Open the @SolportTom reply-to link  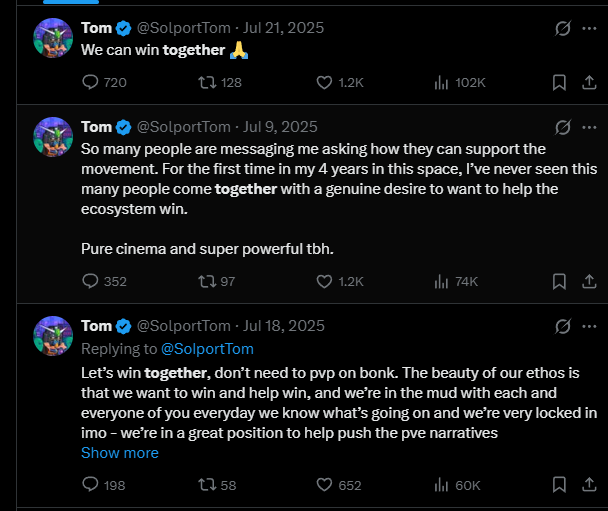(207, 349)
